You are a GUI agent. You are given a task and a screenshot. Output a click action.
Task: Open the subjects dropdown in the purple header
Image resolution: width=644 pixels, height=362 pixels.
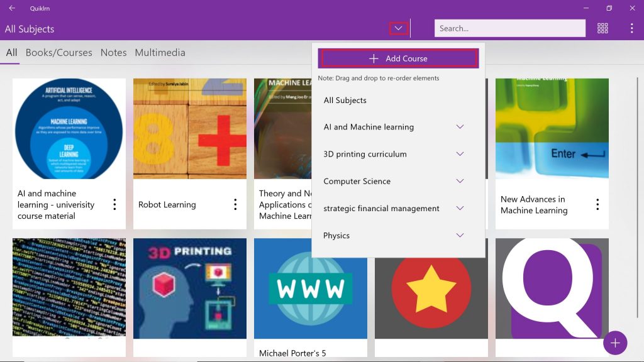coord(398,28)
